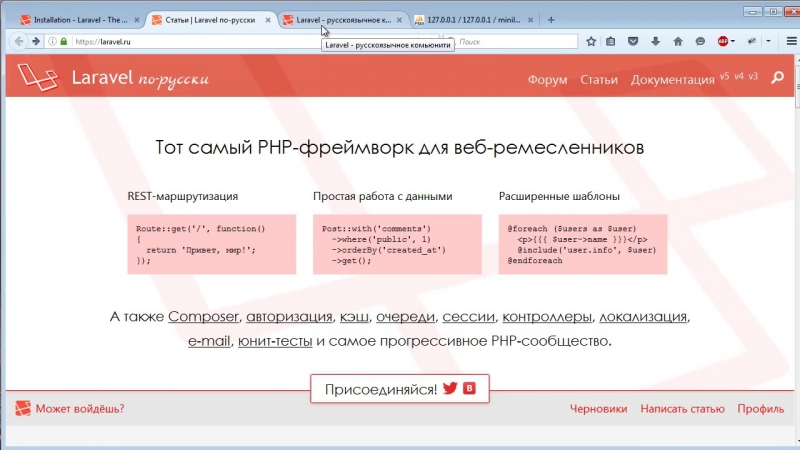This screenshot has width=800, height=450.
Task: Click 'Может войдёшь?' login link
Action: (80, 409)
